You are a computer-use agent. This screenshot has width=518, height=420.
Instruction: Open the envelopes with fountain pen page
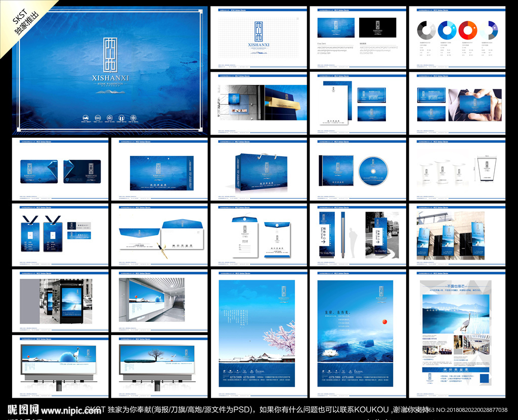[x=159, y=235]
